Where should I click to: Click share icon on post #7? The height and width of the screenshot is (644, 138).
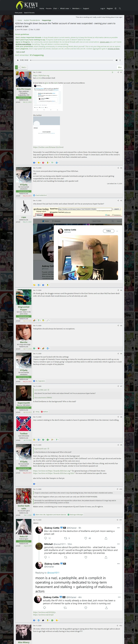118,386
